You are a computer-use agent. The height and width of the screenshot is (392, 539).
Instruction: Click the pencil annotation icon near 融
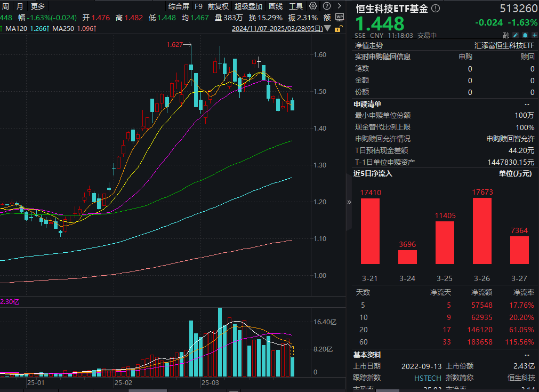pos(516,35)
